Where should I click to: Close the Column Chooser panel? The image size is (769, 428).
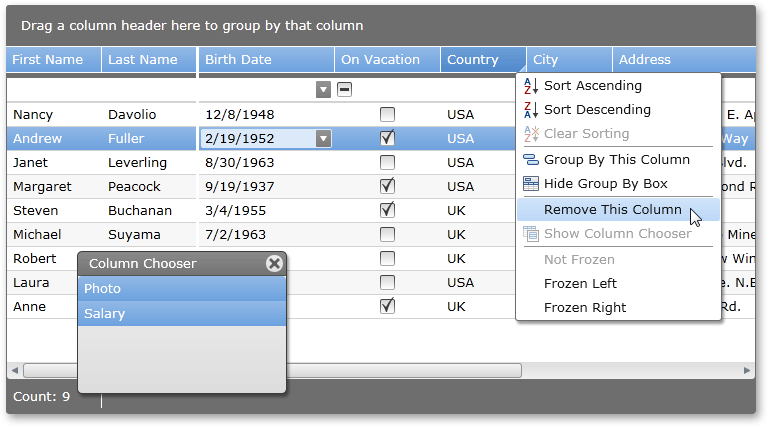tap(274, 264)
